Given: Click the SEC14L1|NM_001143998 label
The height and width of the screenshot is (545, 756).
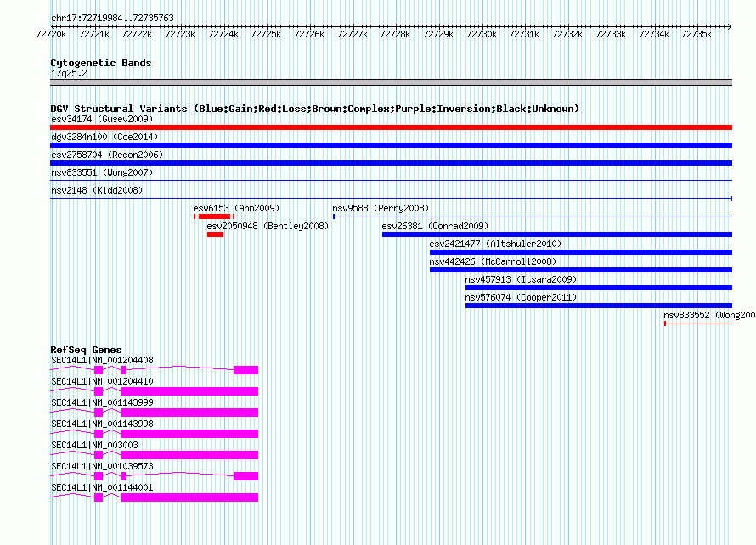Looking at the screenshot, I should 102,424.
